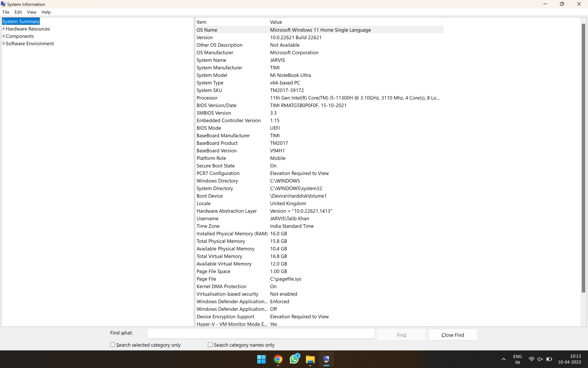The image size is (588, 368).
Task: Open File Explorer from the taskbar
Action: coord(310,359)
